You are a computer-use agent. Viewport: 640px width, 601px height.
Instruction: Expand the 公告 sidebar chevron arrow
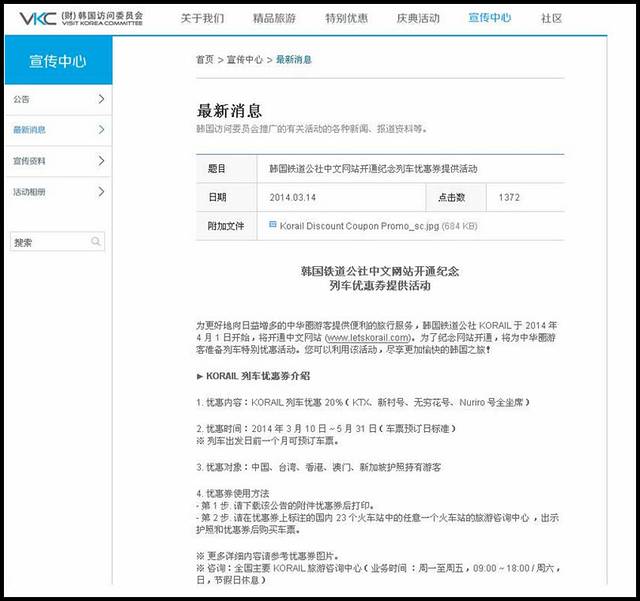click(x=101, y=99)
